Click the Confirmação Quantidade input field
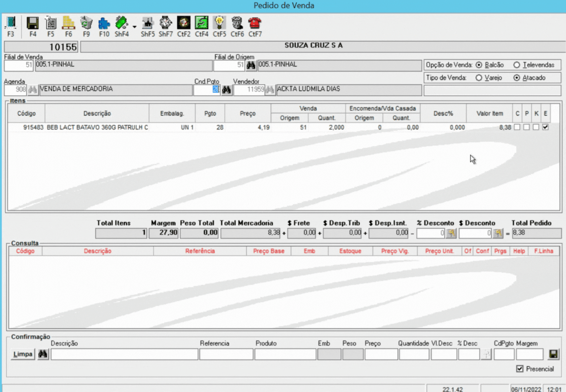This screenshot has height=392, width=566. pyautogui.click(x=414, y=354)
